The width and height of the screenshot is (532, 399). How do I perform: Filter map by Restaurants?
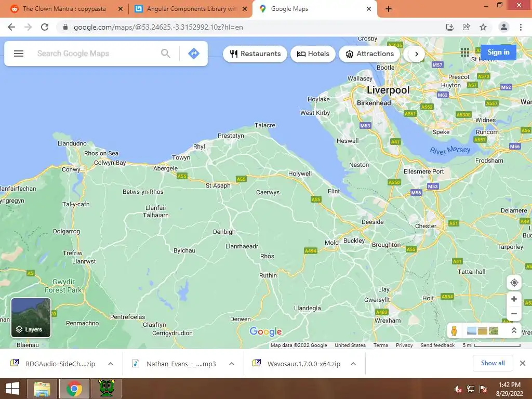point(255,54)
